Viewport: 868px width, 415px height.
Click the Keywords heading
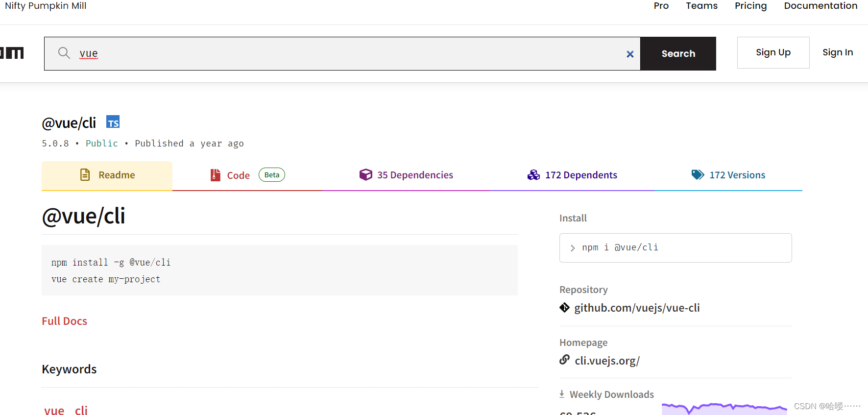tap(69, 369)
